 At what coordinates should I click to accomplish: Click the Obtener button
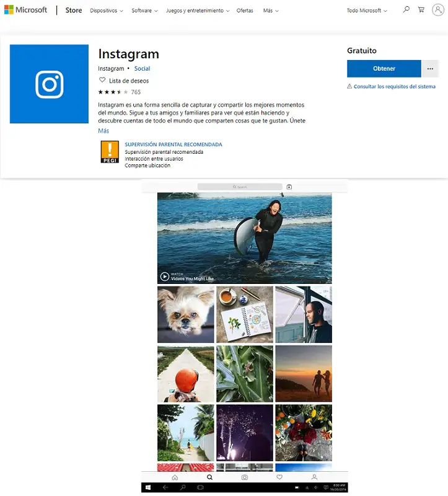pyautogui.click(x=384, y=69)
